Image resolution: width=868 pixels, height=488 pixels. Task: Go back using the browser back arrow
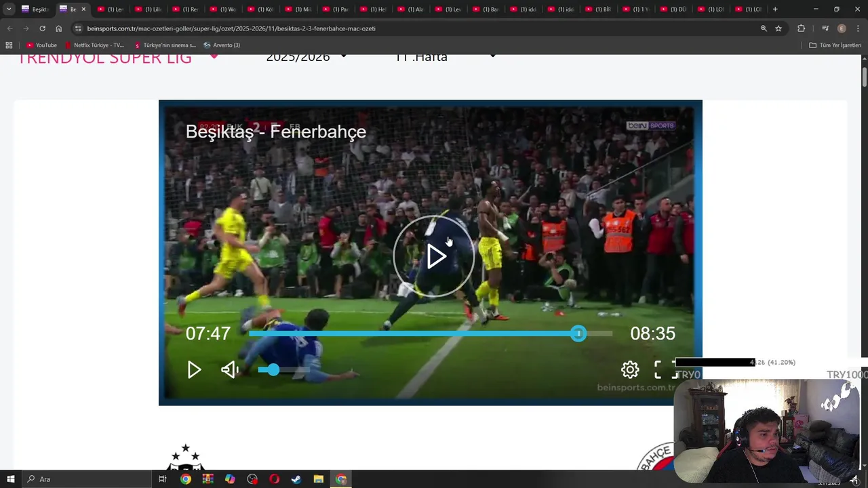pyautogui.click(x=9, y=28)
